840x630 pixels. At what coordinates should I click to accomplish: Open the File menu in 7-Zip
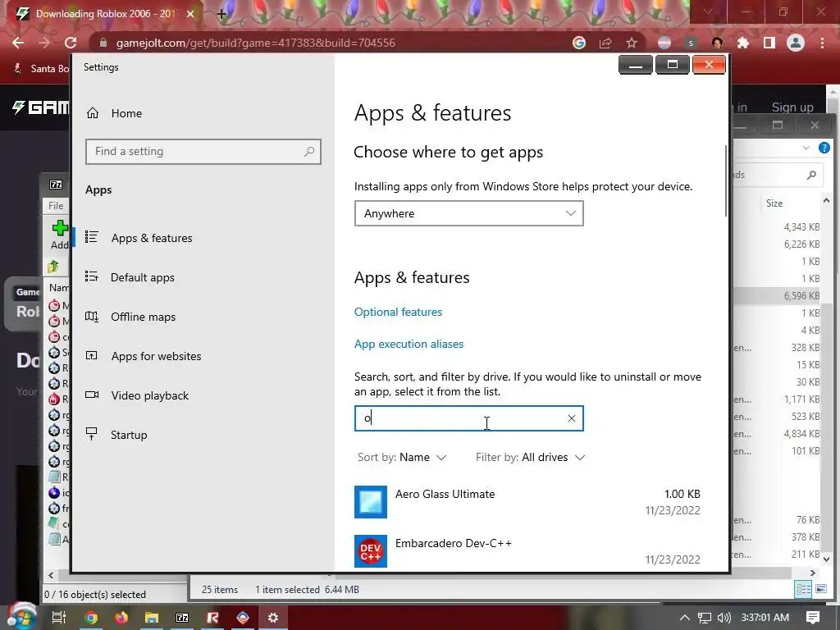click(x=56, y=206)
